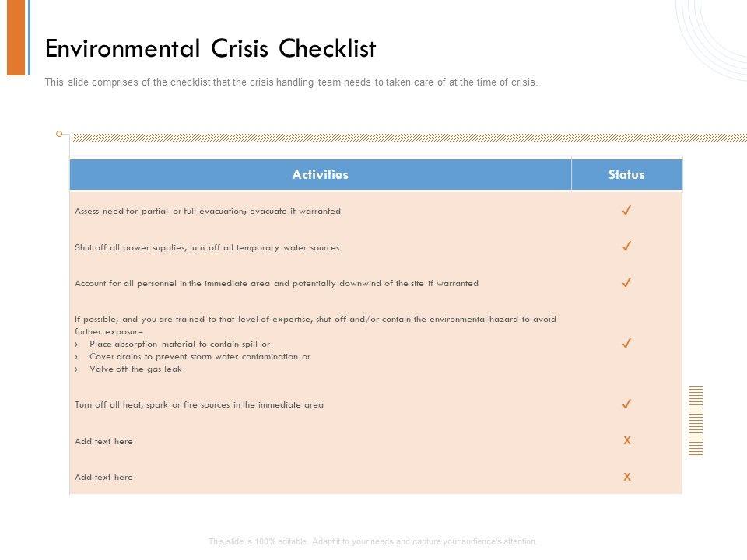The height and width of the screenshot is (560, 747).
Task: Click the X mark in the last 'Add text here' row
Action: pos(627,477)
